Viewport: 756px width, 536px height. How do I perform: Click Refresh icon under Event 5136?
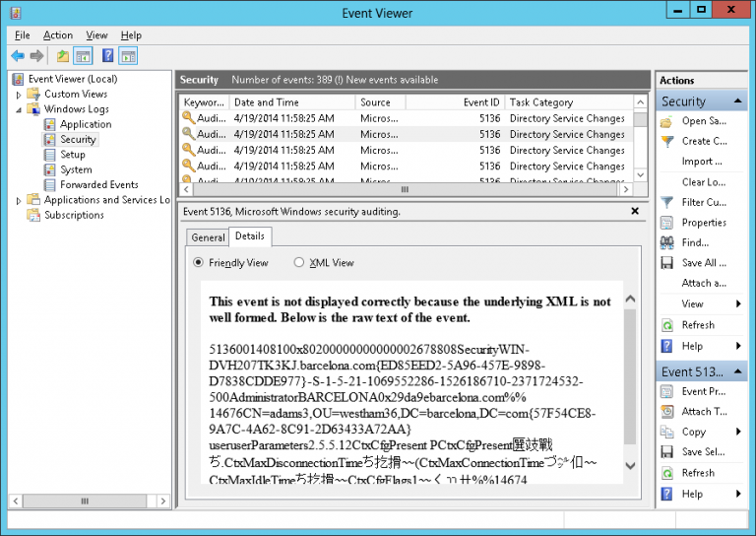[666, 473]
